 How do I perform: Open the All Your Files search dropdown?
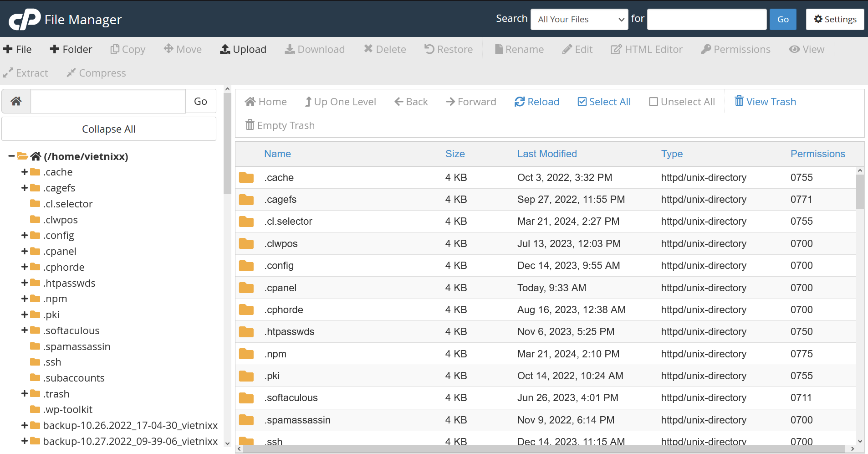point(579,19)
